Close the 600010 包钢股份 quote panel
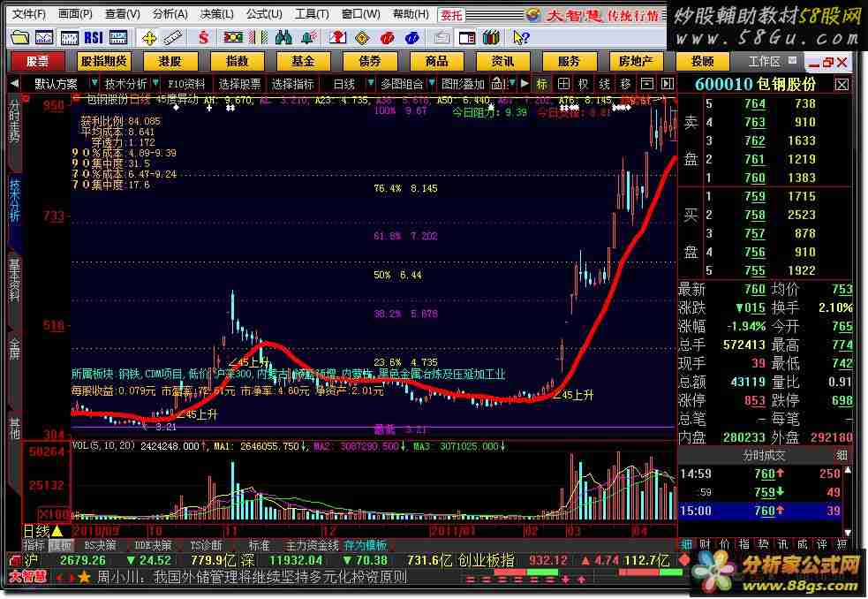 click(x=842, y=84)
